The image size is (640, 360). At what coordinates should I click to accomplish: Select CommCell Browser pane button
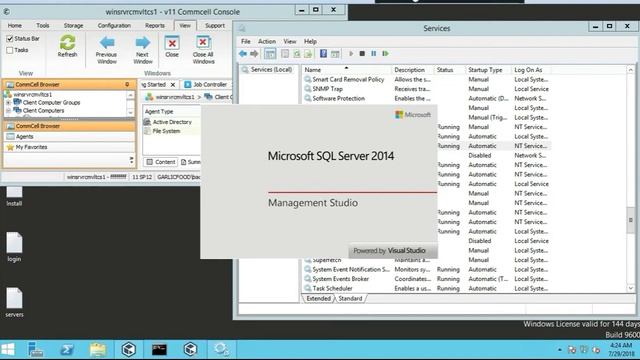click(69, 126)
